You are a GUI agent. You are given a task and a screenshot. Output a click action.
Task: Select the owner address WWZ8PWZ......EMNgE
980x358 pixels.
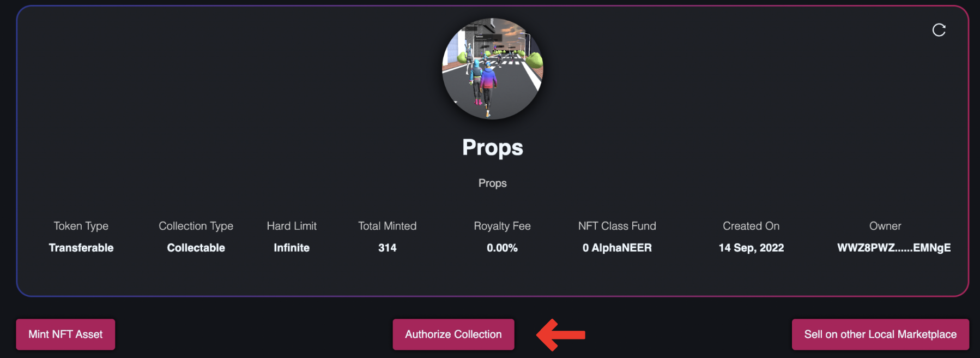tap(893, 248)
